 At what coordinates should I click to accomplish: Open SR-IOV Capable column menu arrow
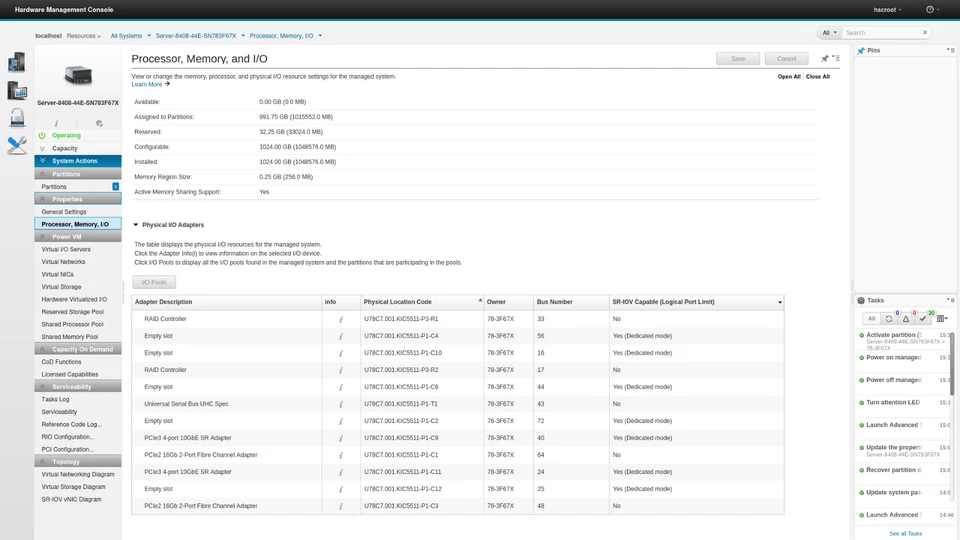(x=780, y=302)
